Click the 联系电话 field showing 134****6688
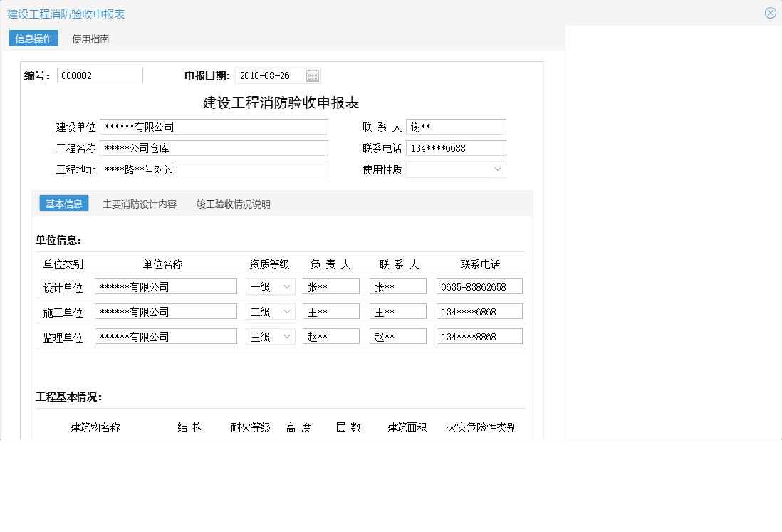The height and width of the screenshot is (532, 782). point(456,147)
